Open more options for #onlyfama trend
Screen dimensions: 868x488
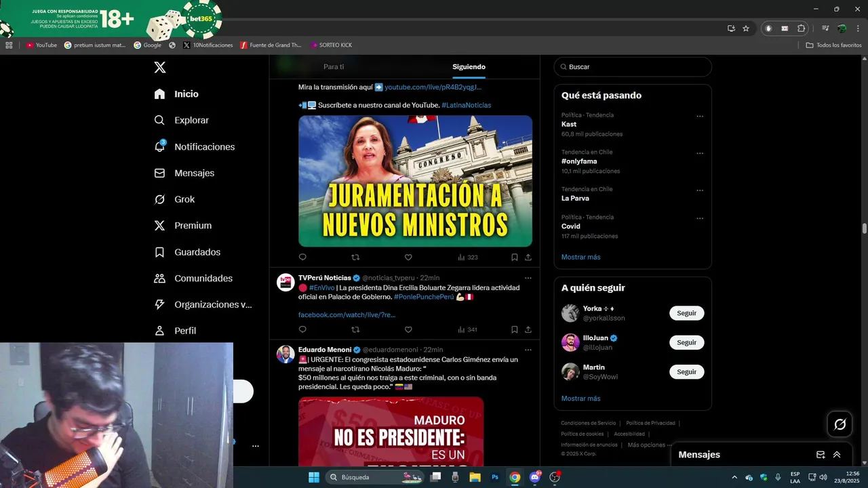pyautogui.click(x=700, y=153)
